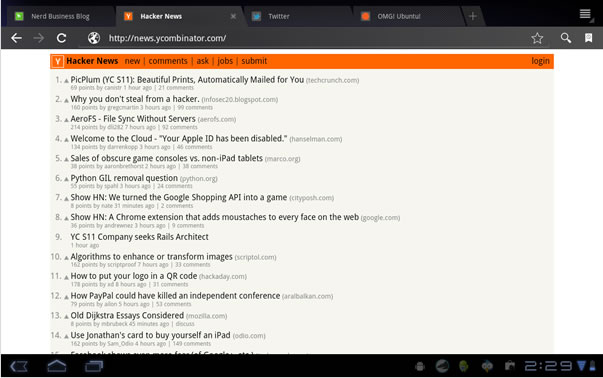The width and height of the screenshot is (603, 378).
Task: Upvote the Python GIL removal question
Action: (66, 179)
